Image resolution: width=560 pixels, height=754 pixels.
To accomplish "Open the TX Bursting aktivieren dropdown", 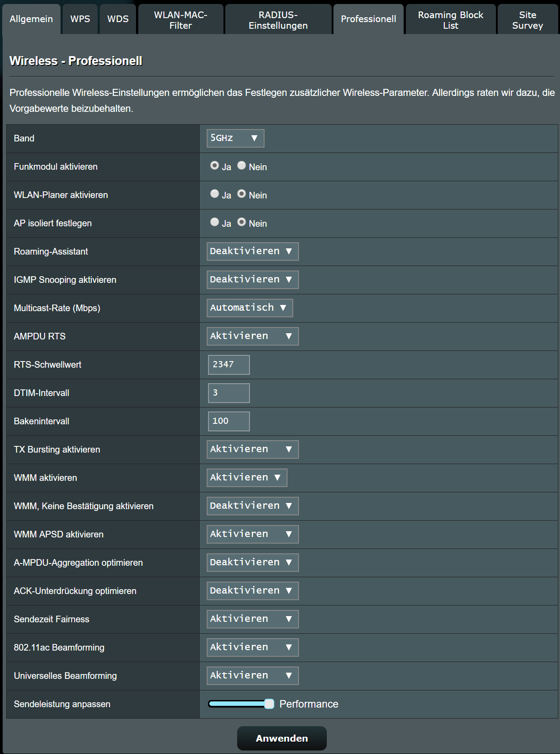I will pos(252,449).
